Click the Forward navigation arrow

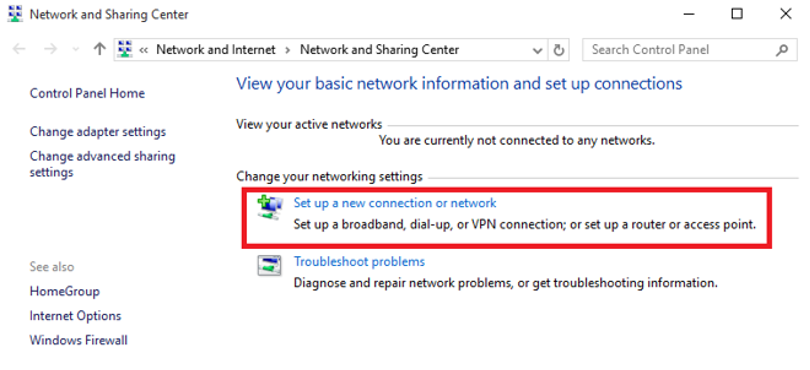pos(50,50)
